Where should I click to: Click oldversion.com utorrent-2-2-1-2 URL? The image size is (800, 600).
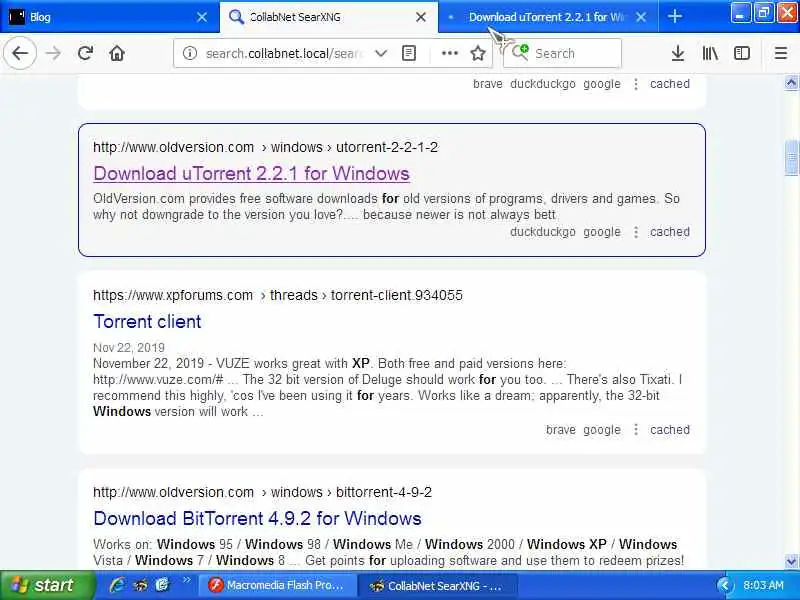tap(265, 147)
